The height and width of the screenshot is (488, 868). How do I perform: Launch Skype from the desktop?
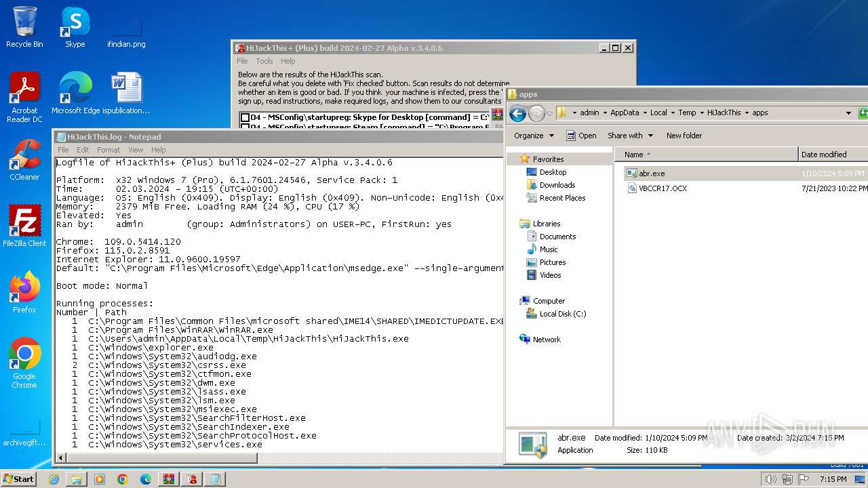point(75,27)
